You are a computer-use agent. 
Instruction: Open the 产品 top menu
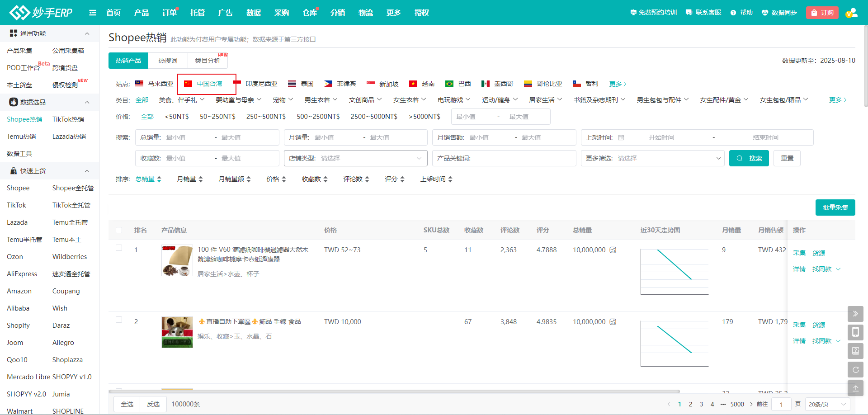point(142,13)
